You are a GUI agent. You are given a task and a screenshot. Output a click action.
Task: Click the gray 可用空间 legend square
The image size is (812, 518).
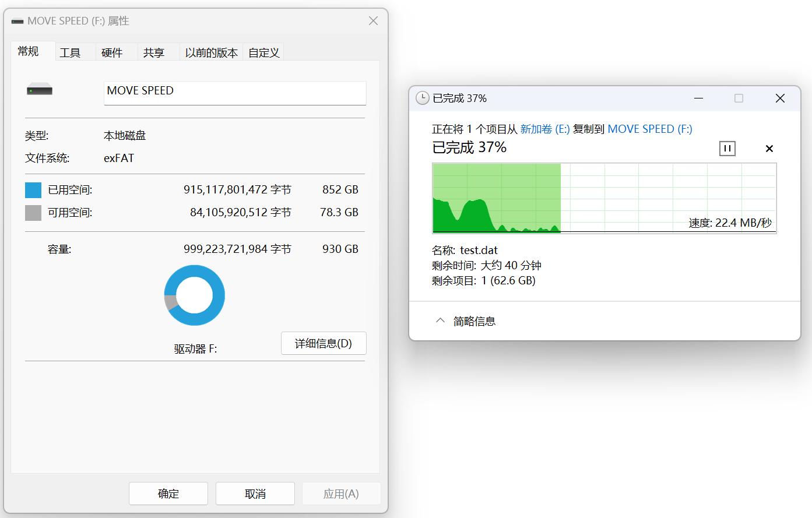(33, 212)
